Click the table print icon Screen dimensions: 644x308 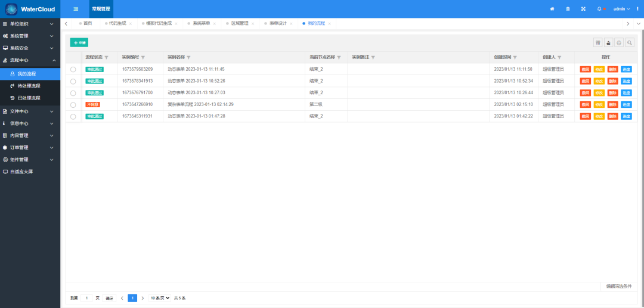(x=619, y=43)
